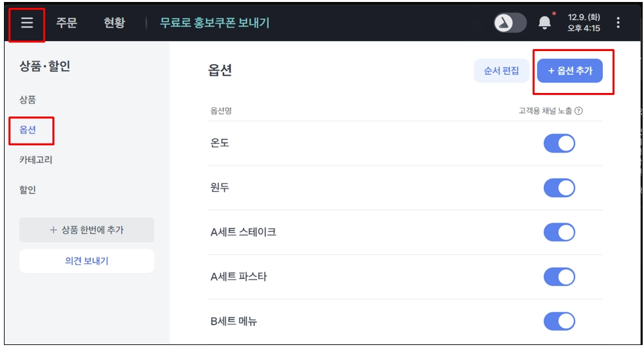
Task: Disable customer channel exposure for 온도
Action: pyautogui.click(x=559, y=143)
